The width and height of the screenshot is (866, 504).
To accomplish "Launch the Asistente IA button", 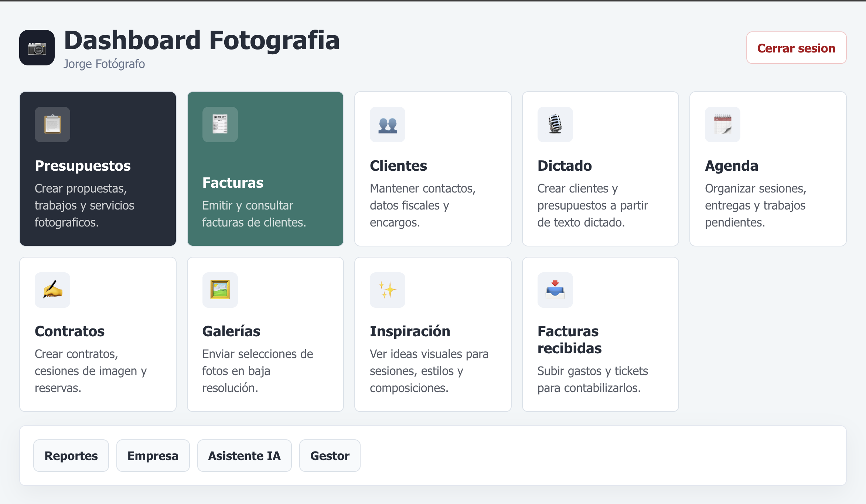I will [245, 456].
